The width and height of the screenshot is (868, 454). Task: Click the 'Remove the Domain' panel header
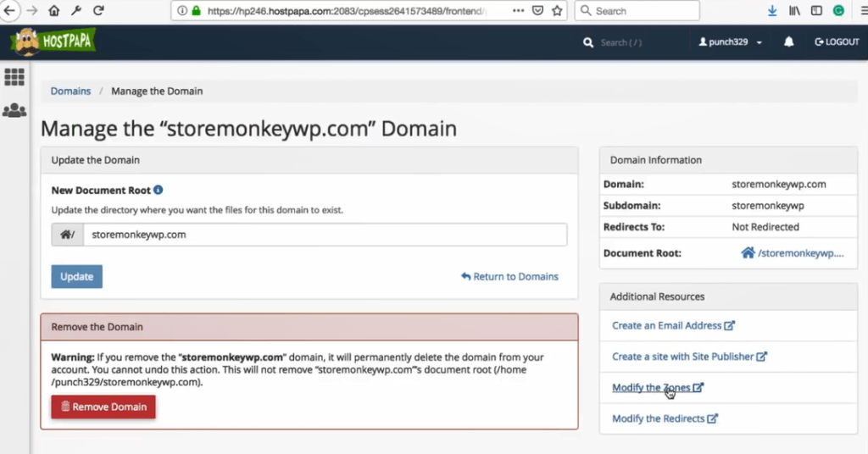[x=309, y=327]
